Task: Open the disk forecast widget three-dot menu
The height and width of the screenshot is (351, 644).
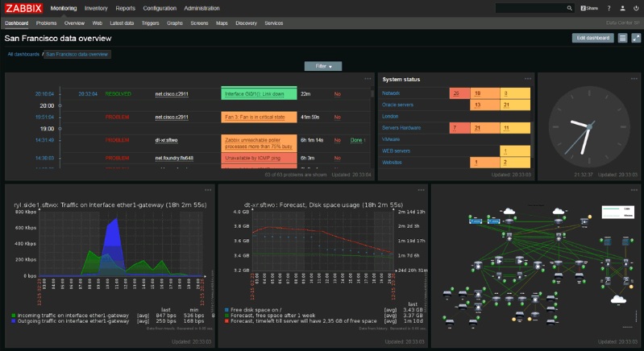Action: (x=421, y=190)
